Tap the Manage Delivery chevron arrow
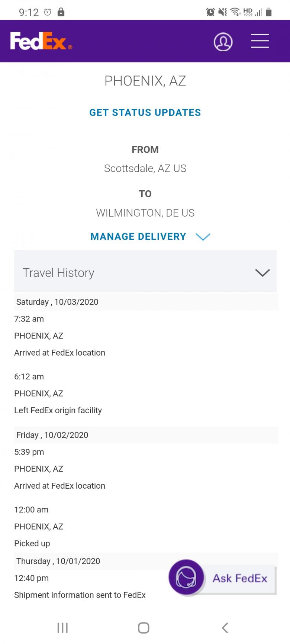The height and width of the screenshot is (644, 290). coord(203,237)
